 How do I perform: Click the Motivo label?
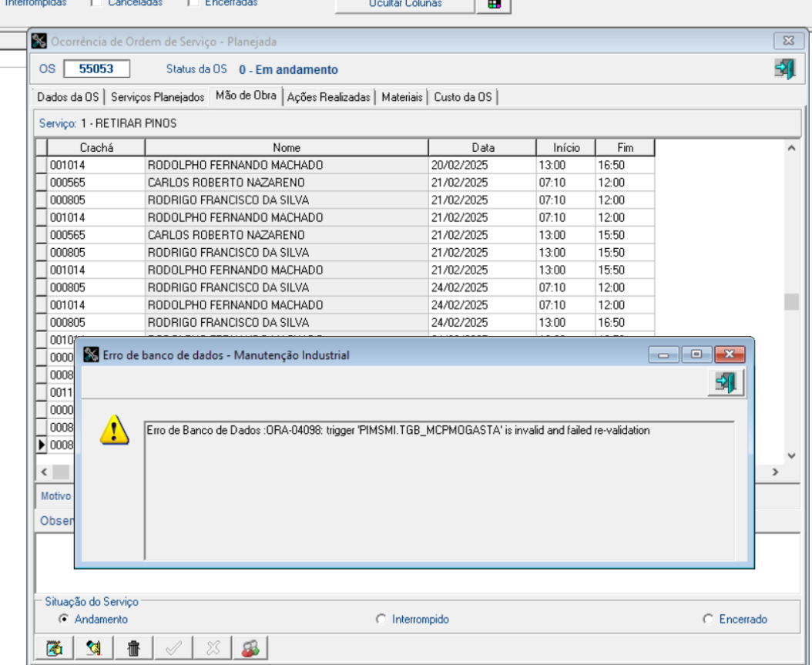pos(56,495)
